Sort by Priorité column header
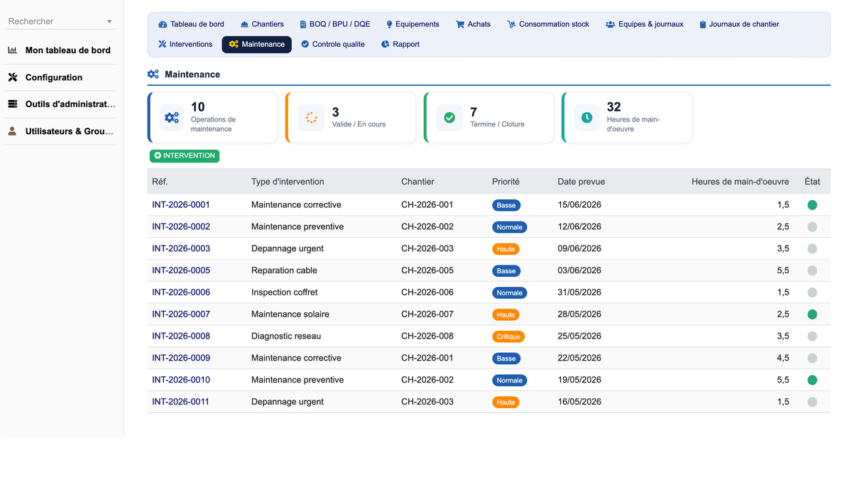 click(x=506, y=182)
